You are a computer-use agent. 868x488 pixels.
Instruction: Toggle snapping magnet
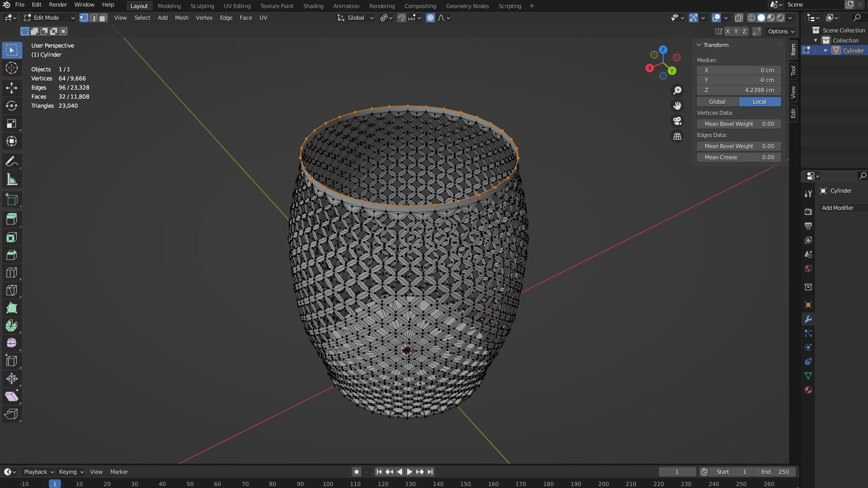tap(401, 18)
